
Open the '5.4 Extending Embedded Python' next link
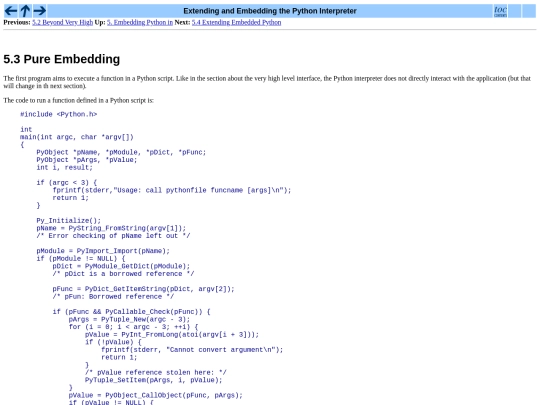[x=236, y=22]
